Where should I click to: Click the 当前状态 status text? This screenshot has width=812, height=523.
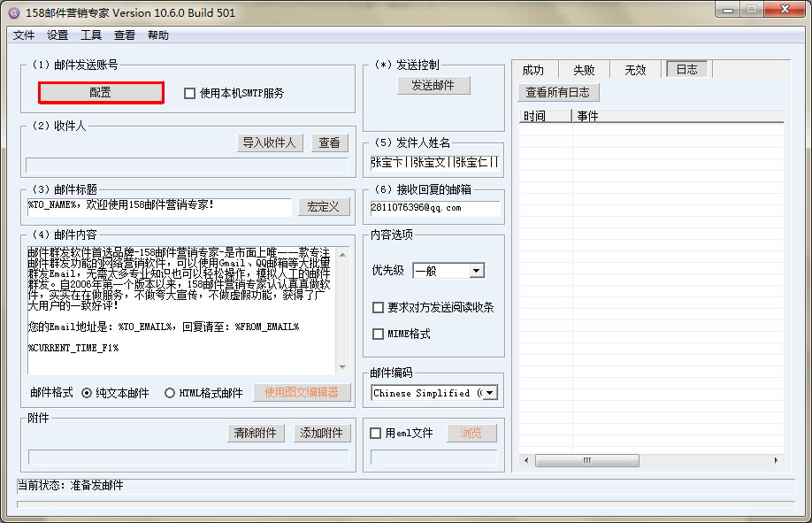coord(71,486)
